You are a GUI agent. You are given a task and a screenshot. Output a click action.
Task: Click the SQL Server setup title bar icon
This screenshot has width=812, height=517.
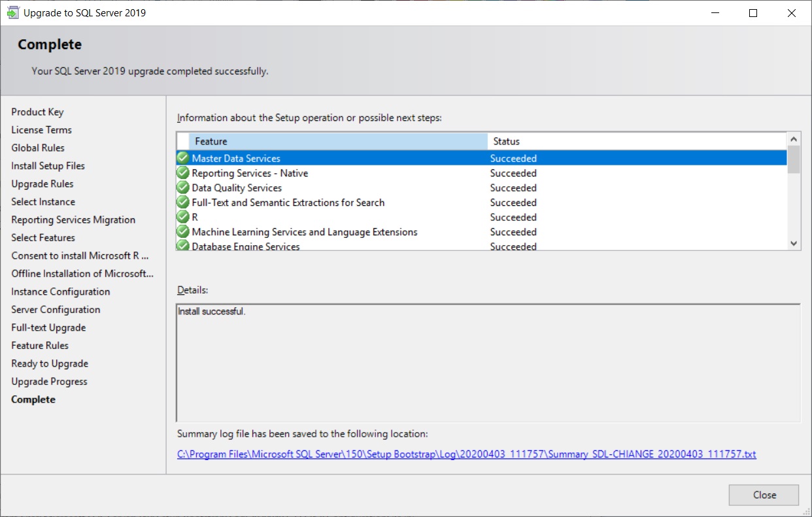(12, 13)
